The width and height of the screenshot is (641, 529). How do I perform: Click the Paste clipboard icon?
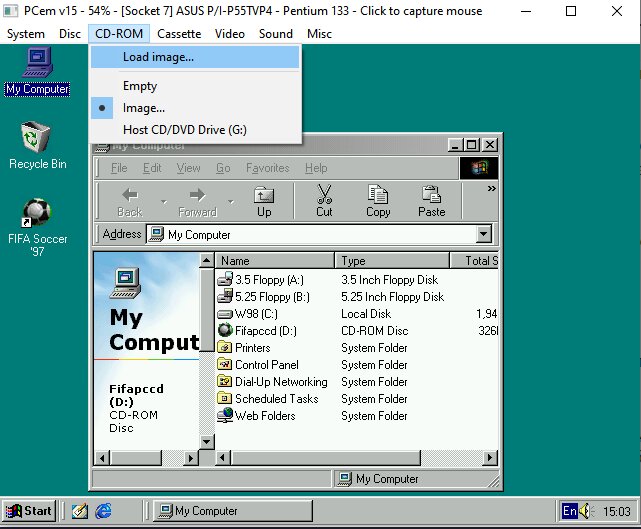pyautogui.click(x=431, y=194)
